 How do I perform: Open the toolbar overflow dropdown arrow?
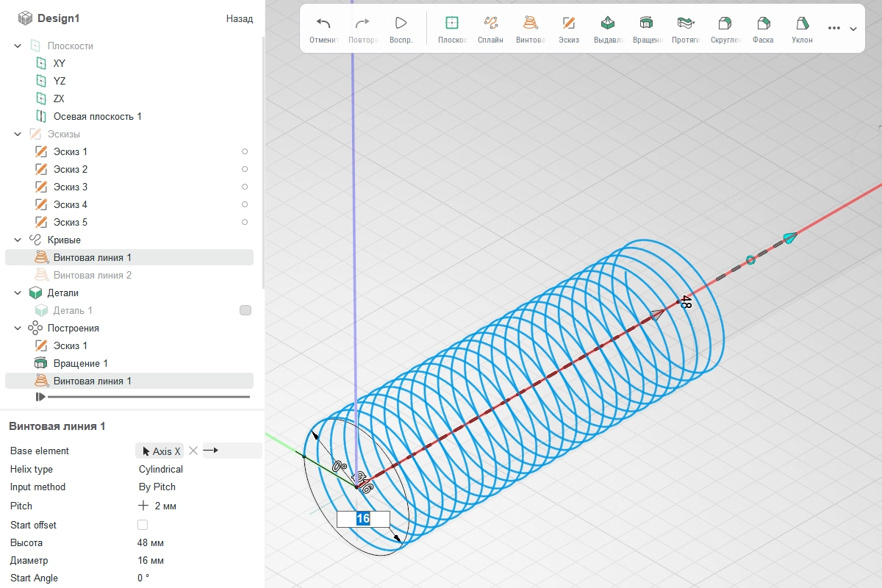click(853, 29)
